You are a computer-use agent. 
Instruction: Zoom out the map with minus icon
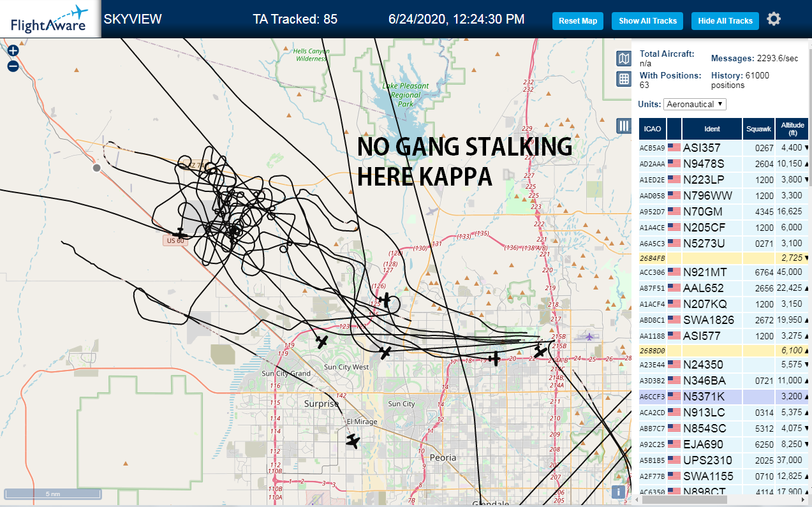pyautogui.click(x=13, y=66)
